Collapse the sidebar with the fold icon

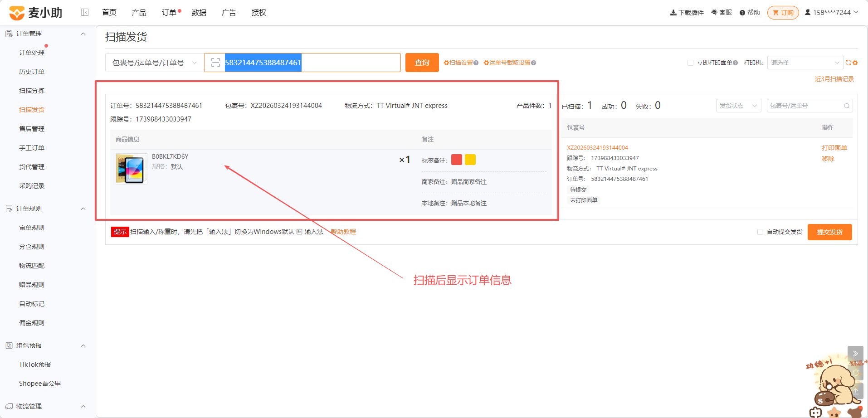click(x=85, y=12)
